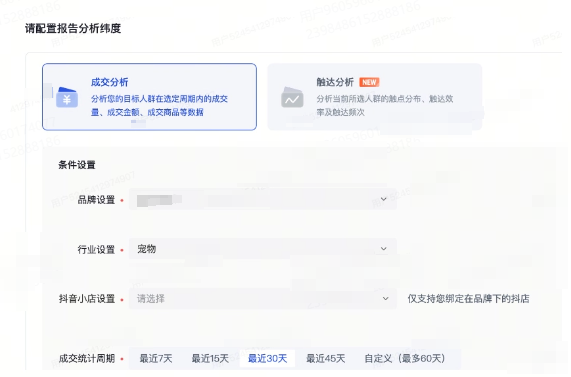Click the hint 仅支持您绑定在品牌下的抖店

click(468, 299)
